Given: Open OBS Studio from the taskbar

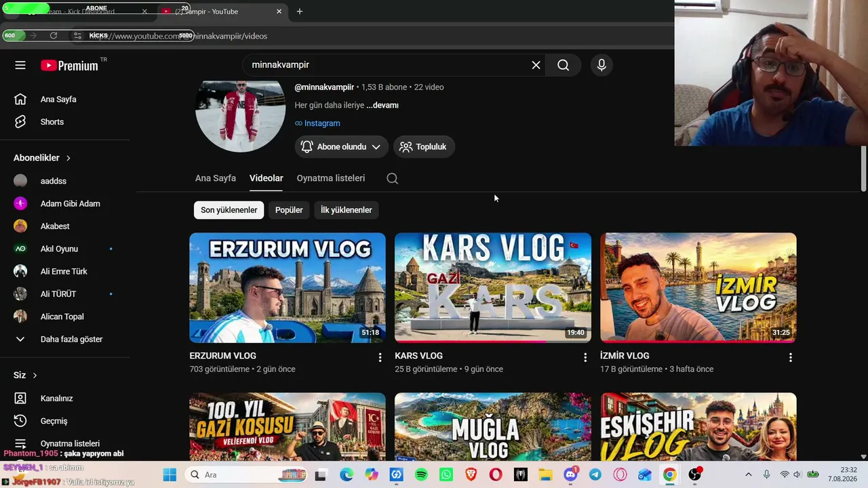Looking at the screenshot, I should tap(694, 474).
